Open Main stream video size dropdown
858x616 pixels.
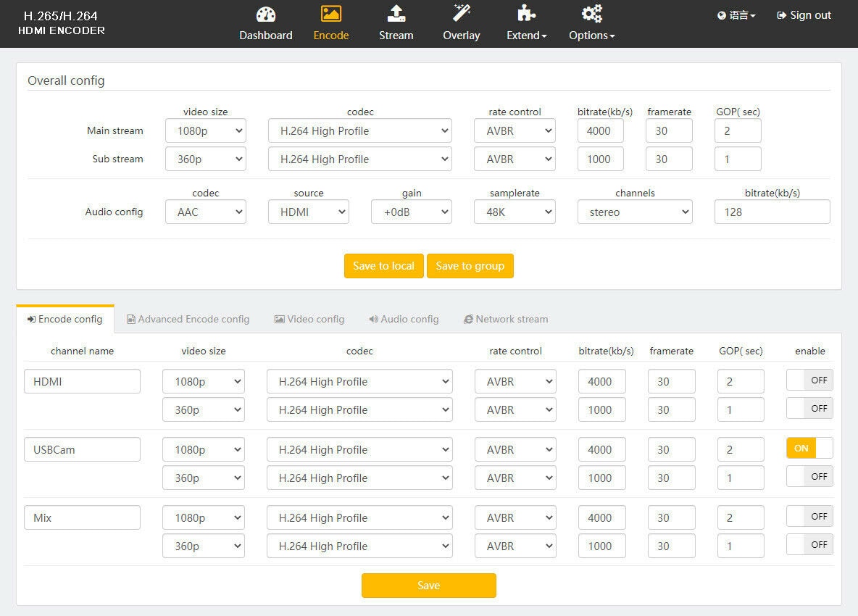[206, 130]
